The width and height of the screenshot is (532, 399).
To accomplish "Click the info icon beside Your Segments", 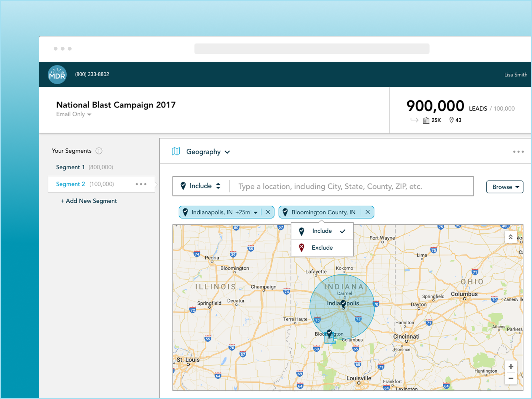I will point(99,151).
